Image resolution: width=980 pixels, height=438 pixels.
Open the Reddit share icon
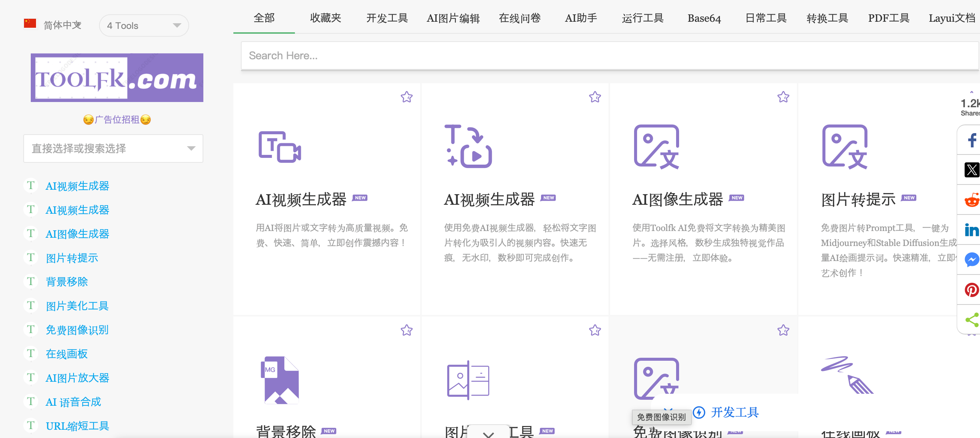tap(971, 199)
